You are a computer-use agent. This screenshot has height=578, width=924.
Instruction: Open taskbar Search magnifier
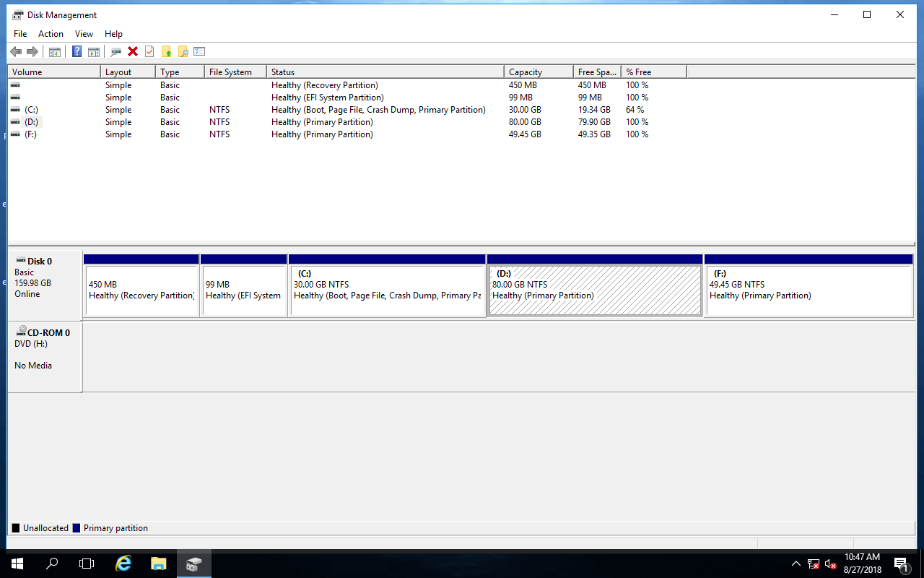[x=52, y=564]
